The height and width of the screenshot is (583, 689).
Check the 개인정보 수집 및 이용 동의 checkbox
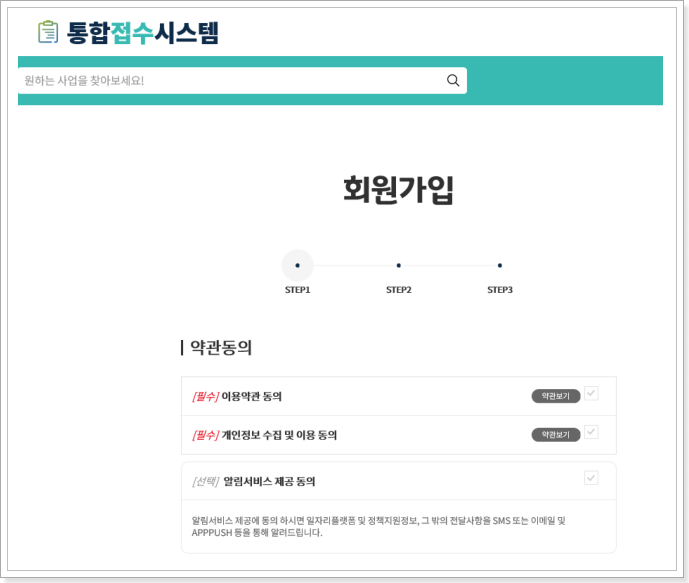[591, 432]
